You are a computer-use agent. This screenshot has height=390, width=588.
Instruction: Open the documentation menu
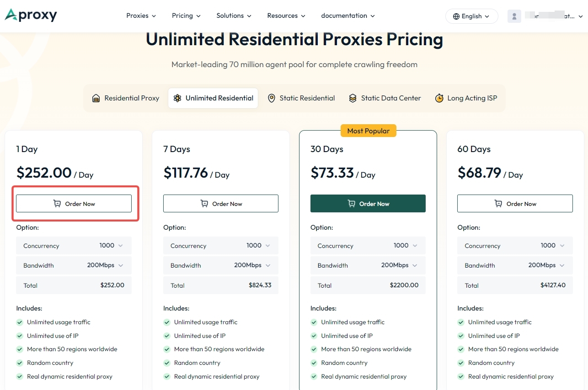pyautogui.click(x=348, y=16)
